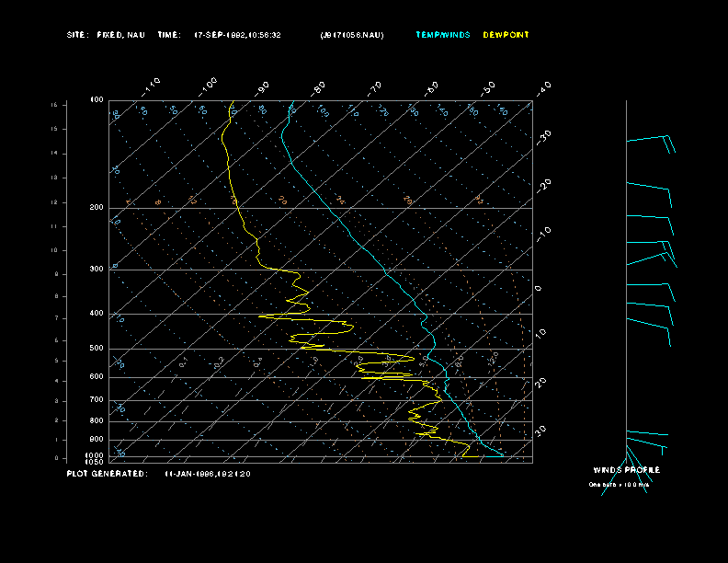This screenshot has width=728, height=563.
Task: Click the 12 altitude axis label
Action: (x=54, y=202)
